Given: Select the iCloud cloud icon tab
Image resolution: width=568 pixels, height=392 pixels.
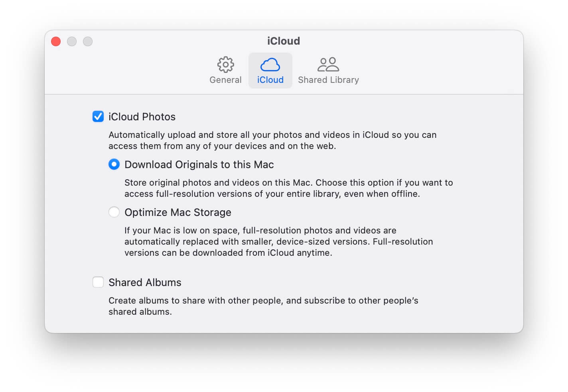Looking at the screenshot, I should point(270,65).
